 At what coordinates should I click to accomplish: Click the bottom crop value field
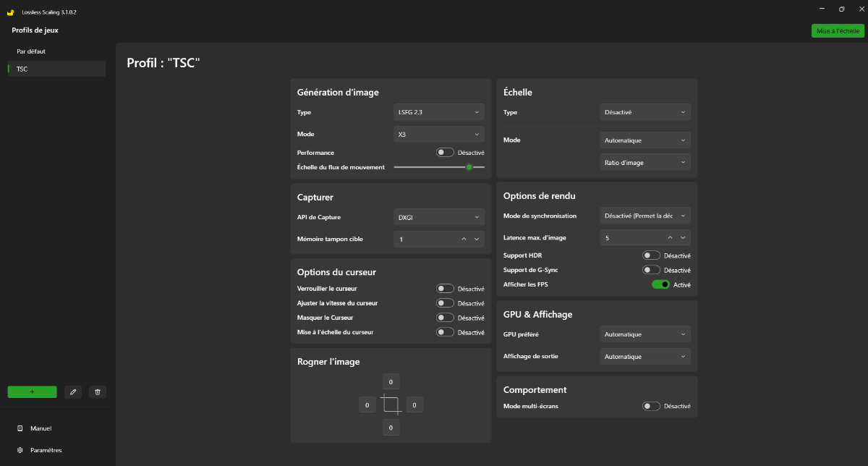(x=391, y=428)
